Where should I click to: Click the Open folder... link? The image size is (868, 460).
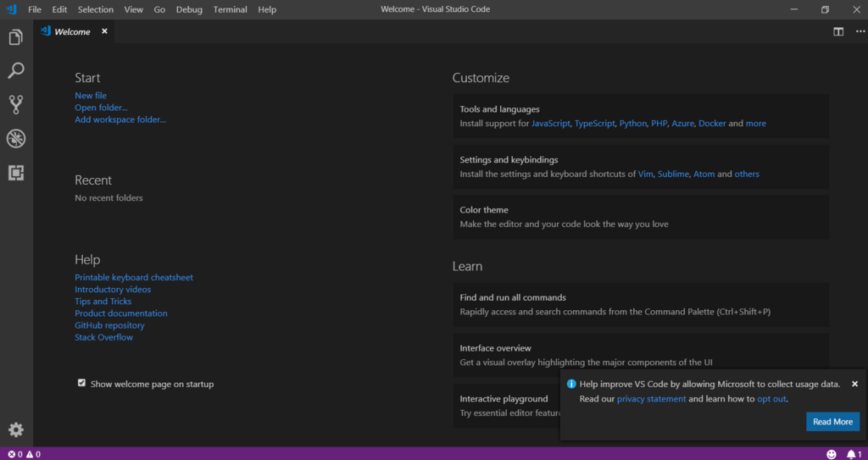coord(102,108)
